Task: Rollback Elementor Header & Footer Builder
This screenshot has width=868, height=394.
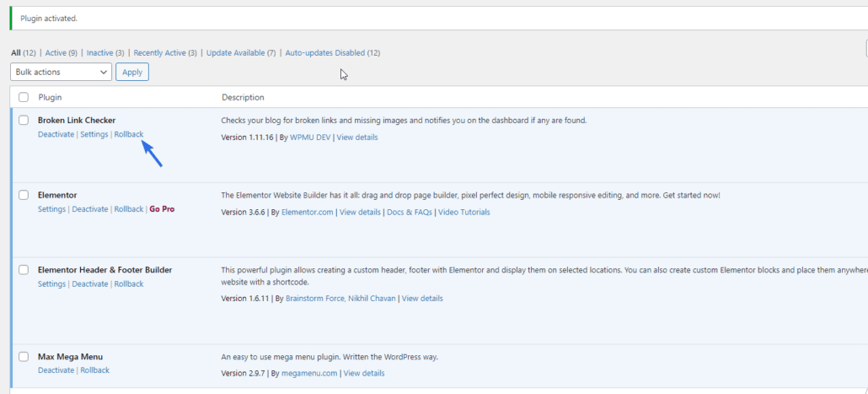Action: point(129,284)
